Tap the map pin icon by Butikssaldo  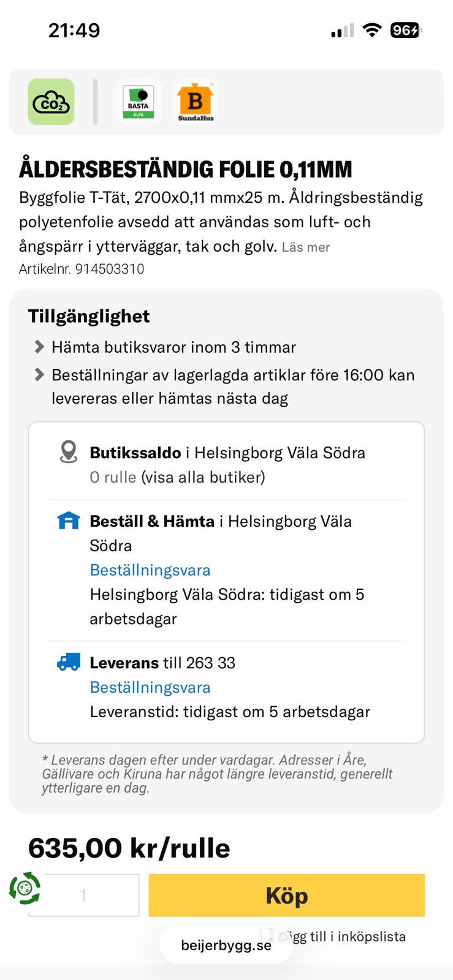[69, 452]
